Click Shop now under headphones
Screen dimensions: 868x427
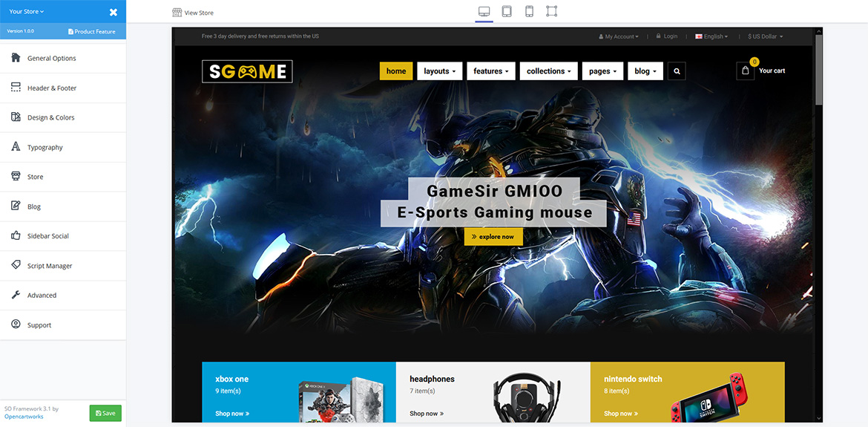427,413
